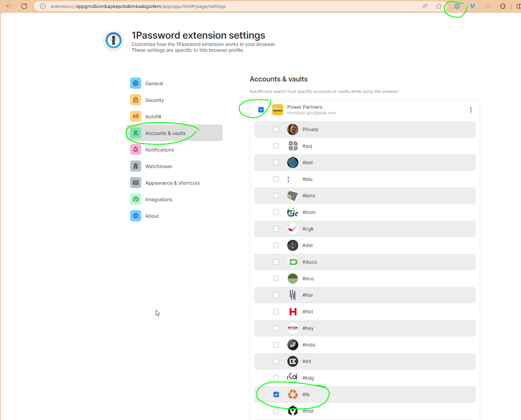Click the Integrations icon in sidebar
This screenshot has width=521, height=420.
(x=136, y=199)
